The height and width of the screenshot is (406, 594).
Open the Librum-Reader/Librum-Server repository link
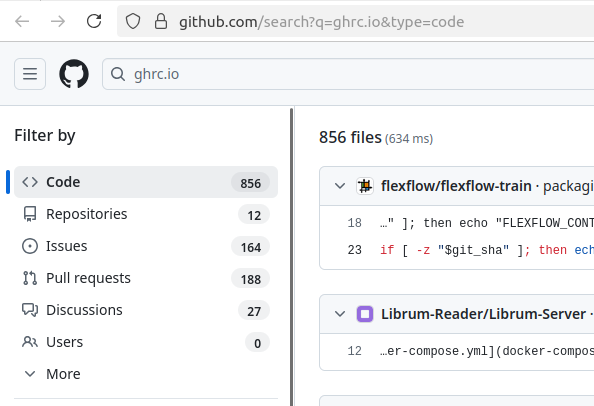click(483, 314)
